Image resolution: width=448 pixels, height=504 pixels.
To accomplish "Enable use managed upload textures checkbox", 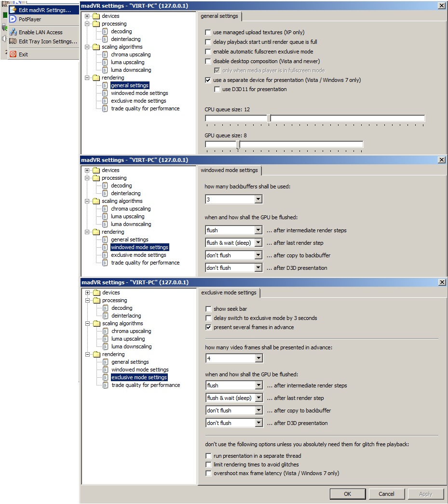I will (x=208, y=32).
